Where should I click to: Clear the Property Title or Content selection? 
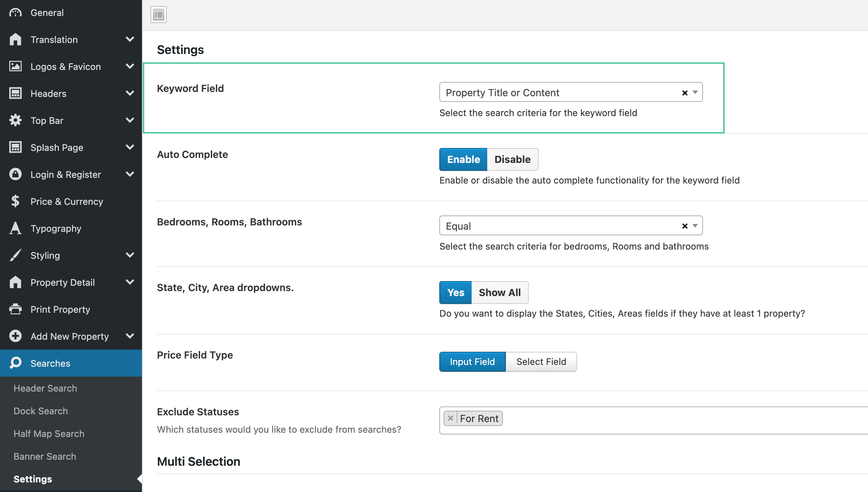[x=684, y=92]
